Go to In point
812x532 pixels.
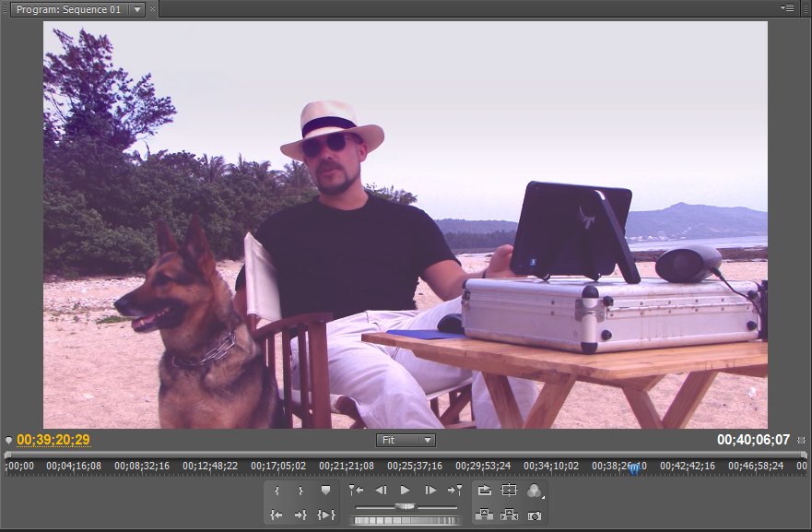pyautogui.click(x=277, y=514)
